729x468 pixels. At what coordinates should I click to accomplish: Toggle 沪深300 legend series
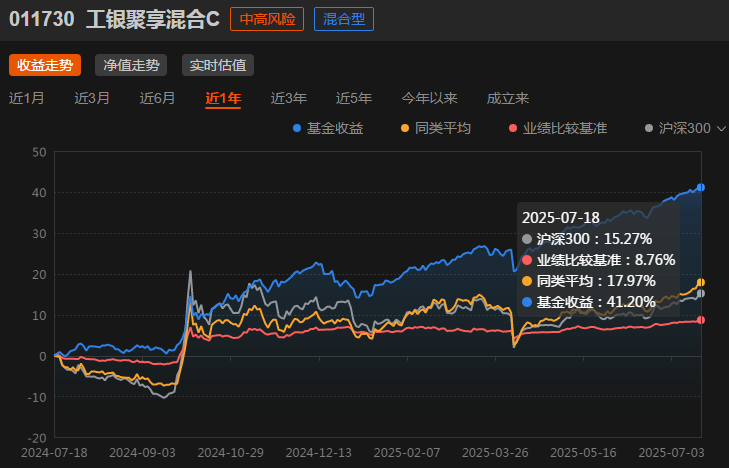tap(678, 128)
